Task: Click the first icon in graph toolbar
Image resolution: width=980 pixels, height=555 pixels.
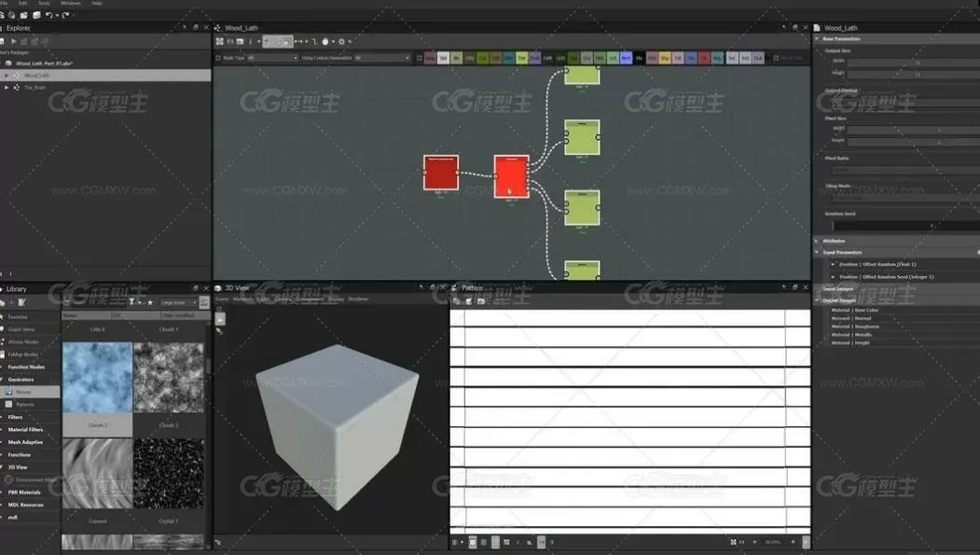Action: (x=219, y=42)
